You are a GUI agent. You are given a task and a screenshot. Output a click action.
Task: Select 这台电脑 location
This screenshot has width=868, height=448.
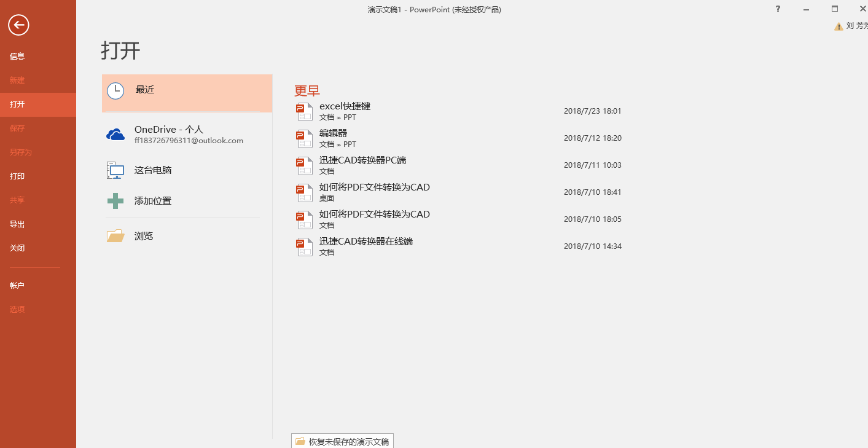pyautogui.click(x=187, y=170)
